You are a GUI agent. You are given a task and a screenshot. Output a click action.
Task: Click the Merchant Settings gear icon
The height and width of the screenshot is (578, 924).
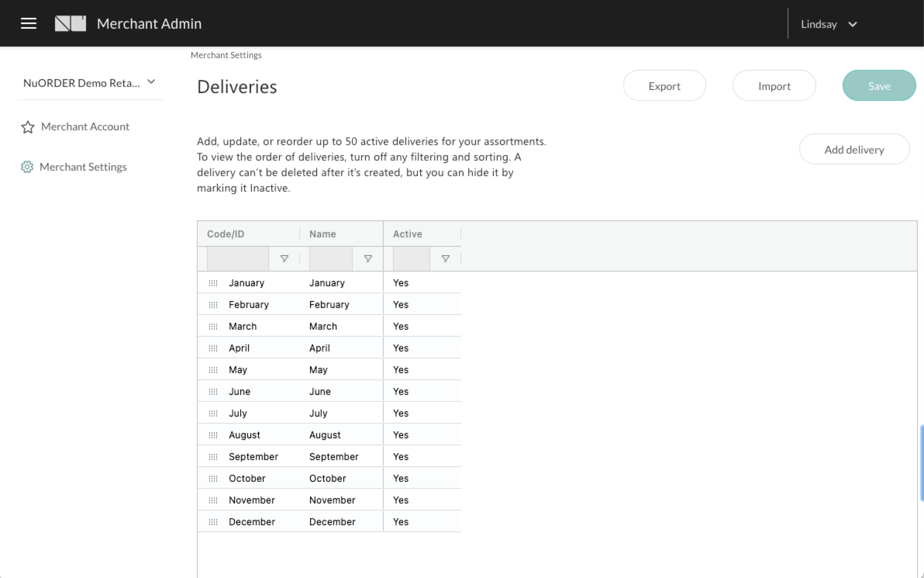pyautogui.click(x=27, y=167)
